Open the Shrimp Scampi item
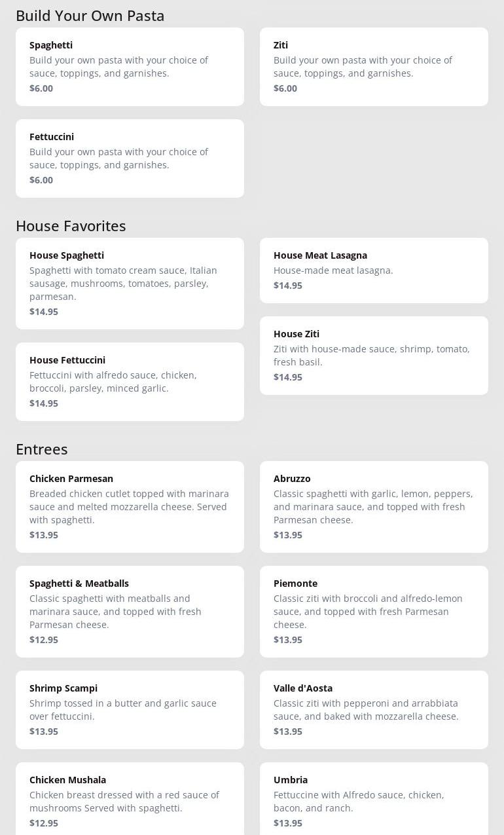Image resolution: width=504 pixels, height=835 pixels. click(130, 710)
